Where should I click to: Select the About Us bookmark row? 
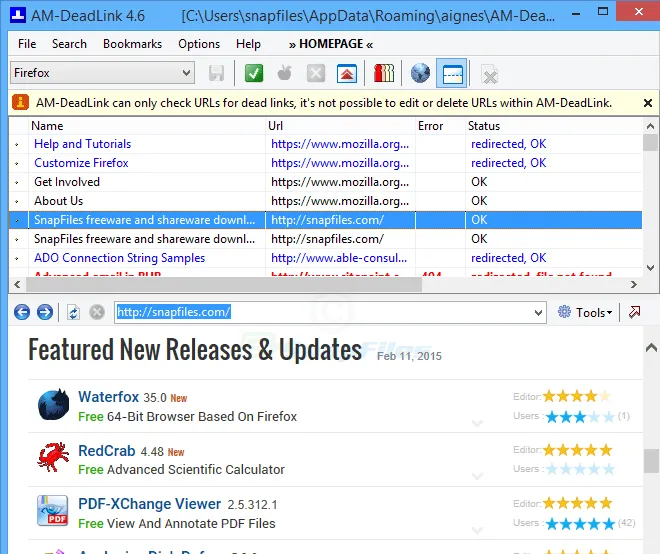[x=325, y=201]
